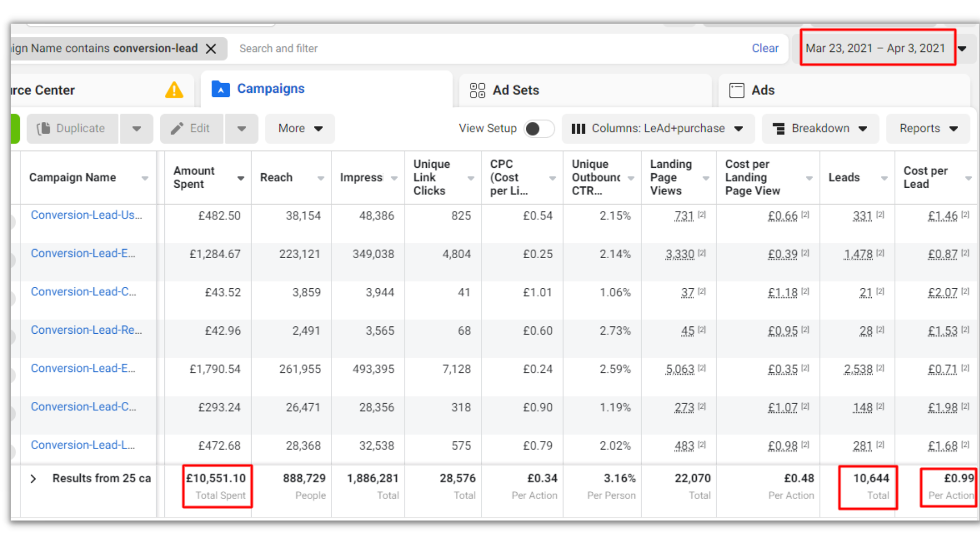Click the Duplicate pages icon
Screen dimensions: 980x551
(44, 129)
